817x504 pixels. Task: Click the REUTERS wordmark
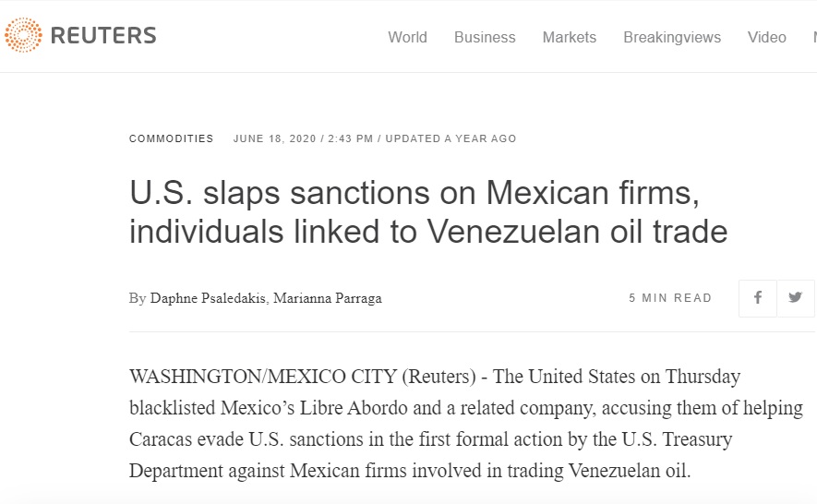point(103,37)
